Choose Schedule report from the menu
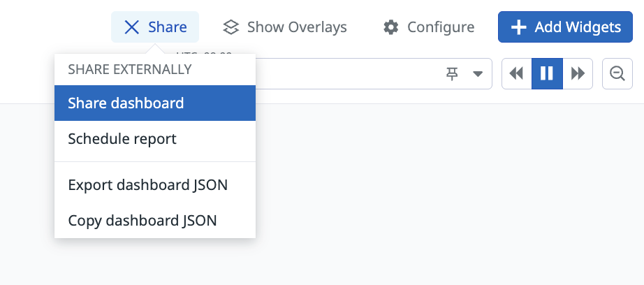 coord(155,139)
